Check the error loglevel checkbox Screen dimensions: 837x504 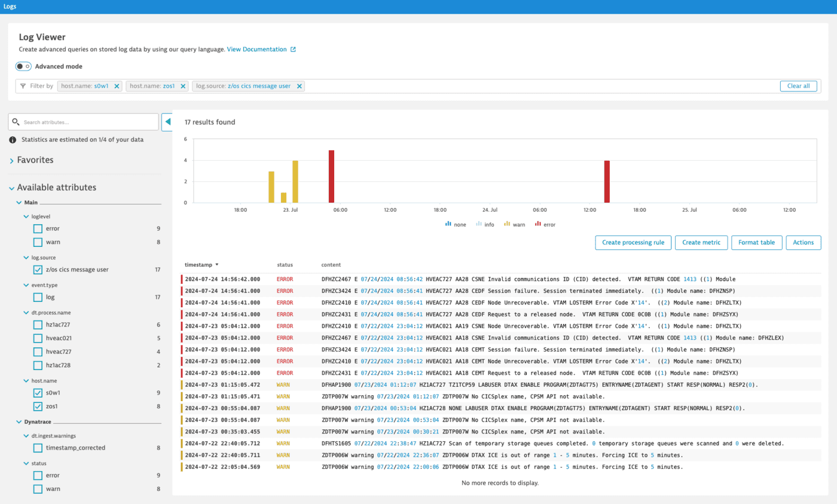38,228
